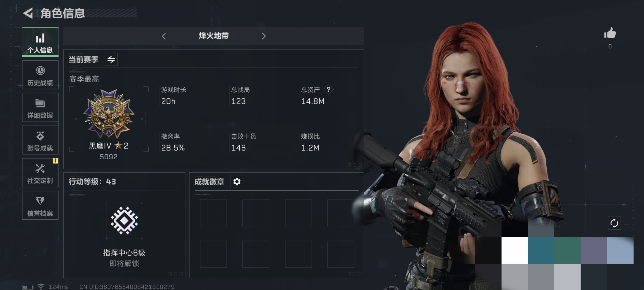The width and height of the screenshot is (644, 290).
Task: Switch to next mode with right chevron
Action: coord(264,36)
